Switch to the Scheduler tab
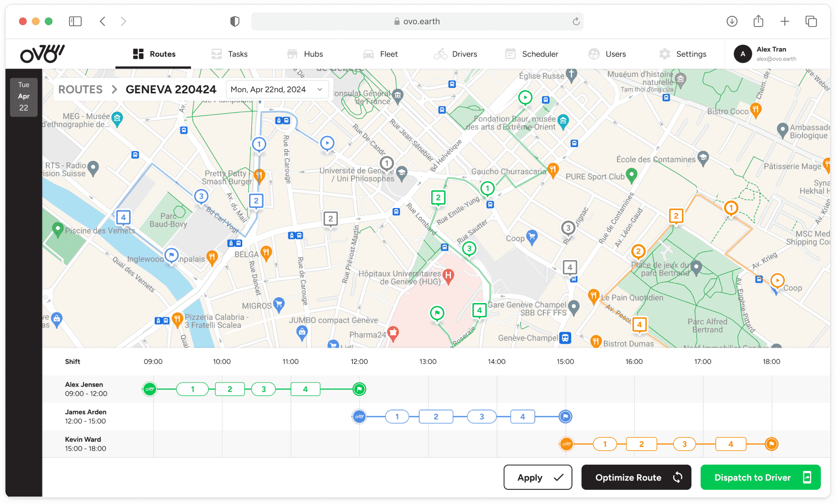 [x=532, y=54]
